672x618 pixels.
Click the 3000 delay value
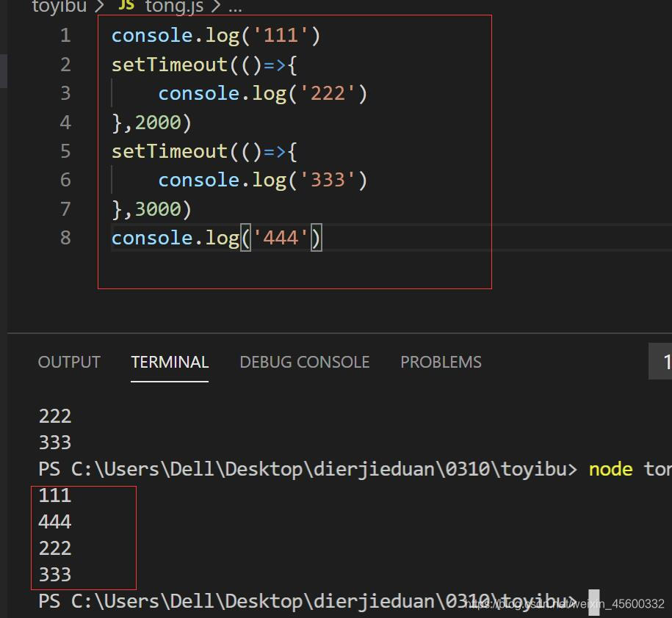pos(158,209)
